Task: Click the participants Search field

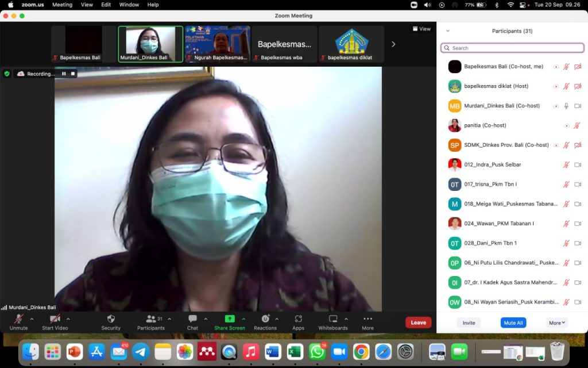Action: [x=512, y=48]
